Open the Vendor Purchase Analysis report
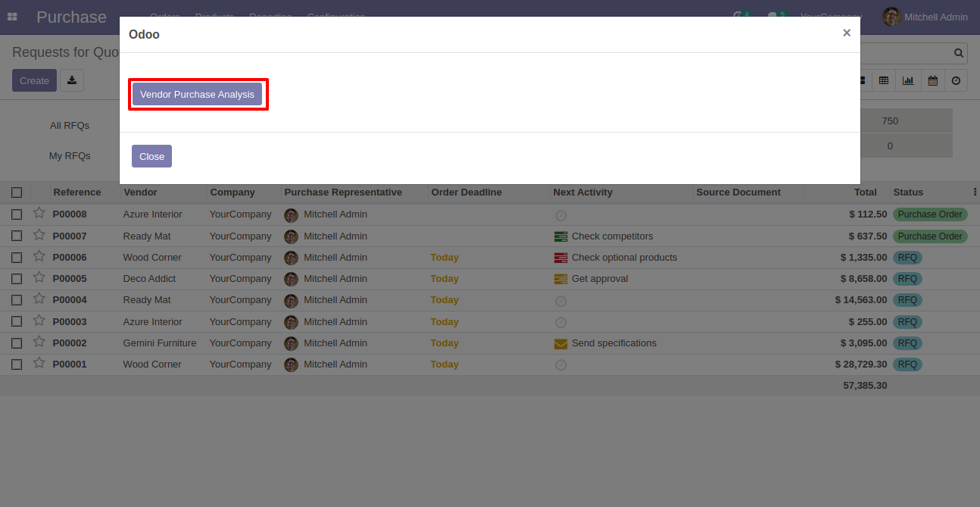This screenshot has width=980, height=507. pyautogui.click(x=197, y=94)
